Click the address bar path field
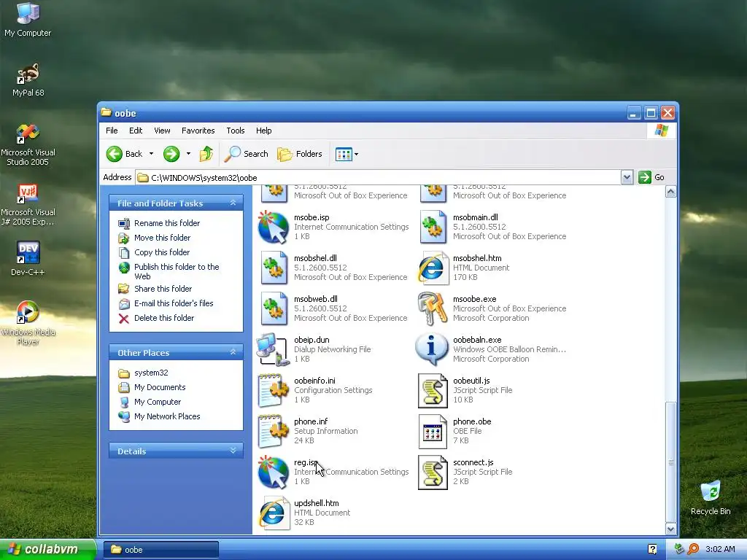Screen dimensions: 747x560 click(379, 178)
